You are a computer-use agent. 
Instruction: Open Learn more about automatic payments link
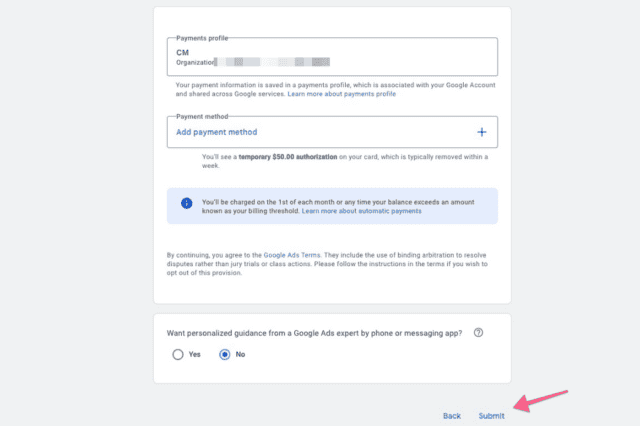pyautogui.click(x=362, y=211)
